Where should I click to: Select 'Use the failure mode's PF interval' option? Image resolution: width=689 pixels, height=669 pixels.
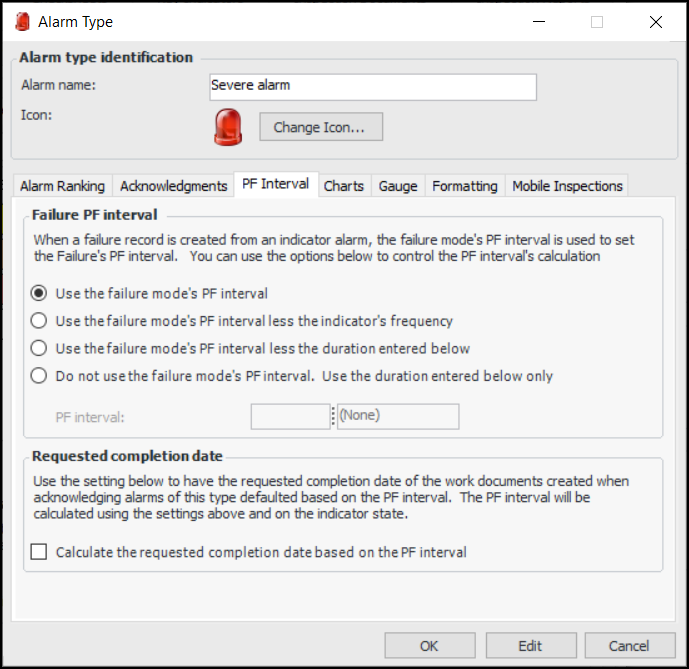click(x=39, y=293)
